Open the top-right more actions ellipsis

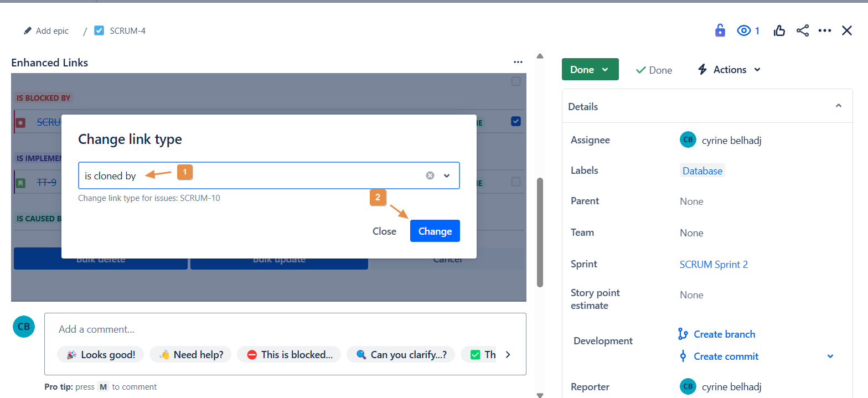pyautogui.click(x=825, y=30)
